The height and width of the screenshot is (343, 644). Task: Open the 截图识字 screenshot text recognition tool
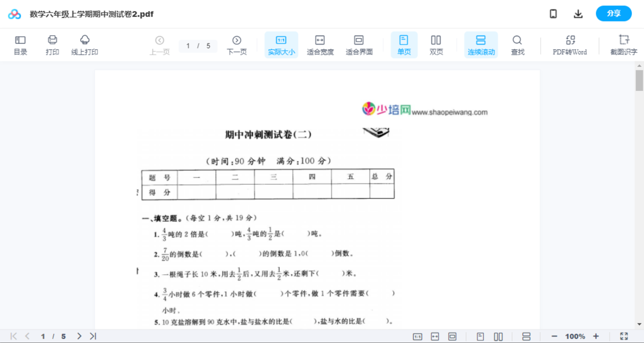[624, 45]
